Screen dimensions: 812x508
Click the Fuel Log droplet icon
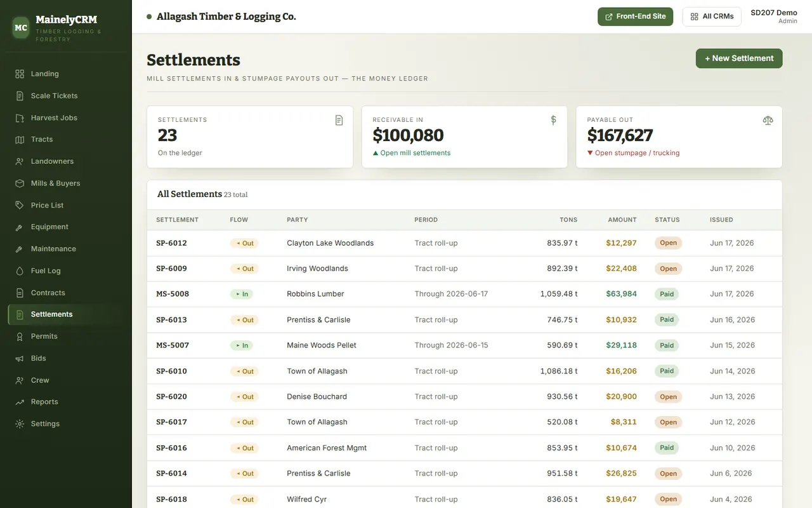point(20,271)
